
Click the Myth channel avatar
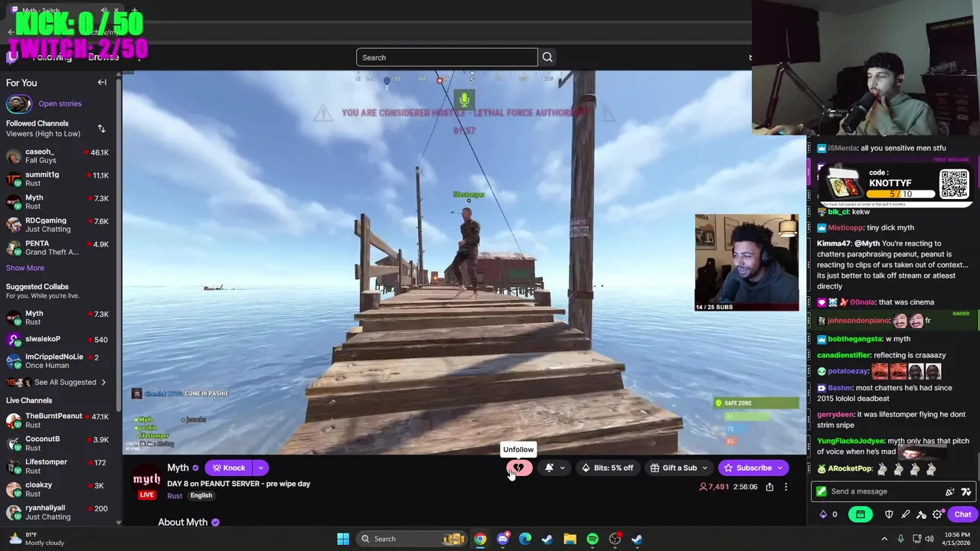(x=146, y=481)
